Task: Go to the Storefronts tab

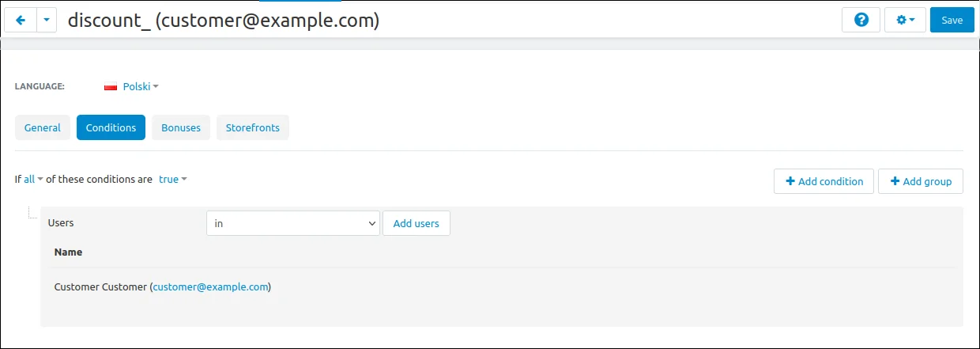Action: 253,127
